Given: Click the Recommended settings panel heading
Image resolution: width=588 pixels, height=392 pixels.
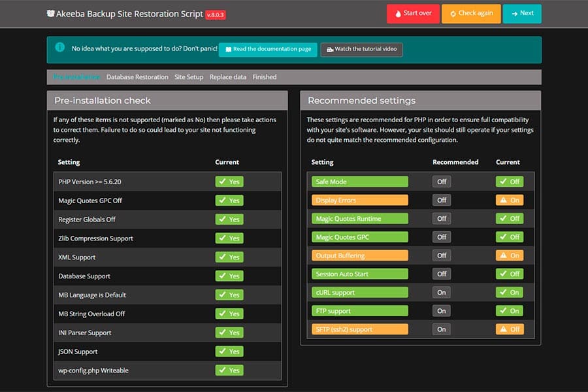Looking at the screenshot, I should 361,101.
